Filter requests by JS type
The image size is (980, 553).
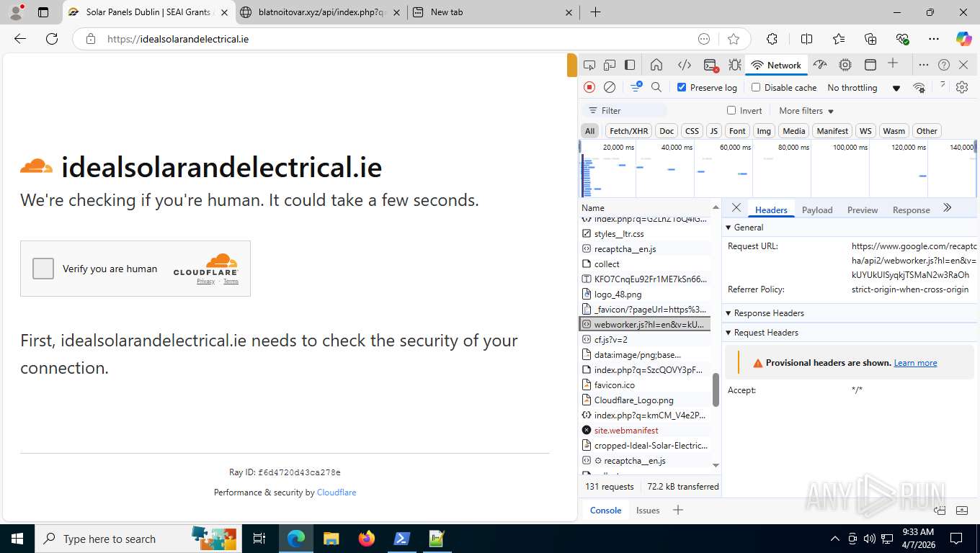pyautogui.click(x=713, y=131)
